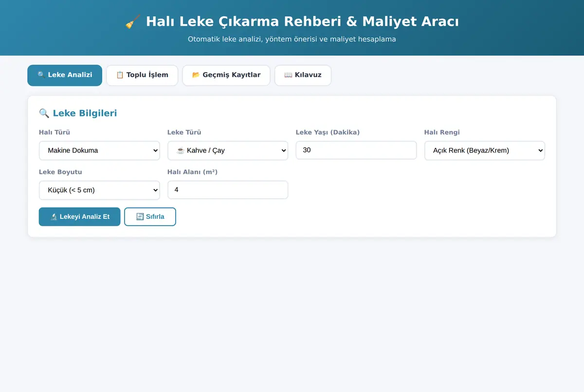Focus the Halı Alanı (m²) input field
The width and height of the screenshot is (584, 392).
(x=228, y=190)
